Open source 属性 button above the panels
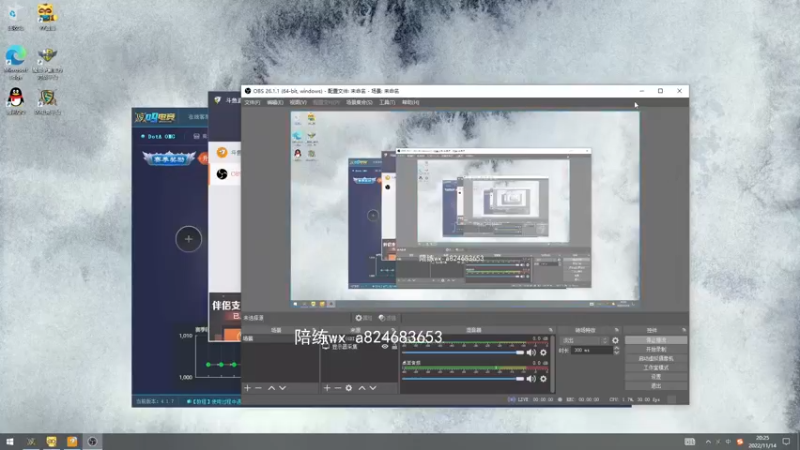 coord(363,318)
